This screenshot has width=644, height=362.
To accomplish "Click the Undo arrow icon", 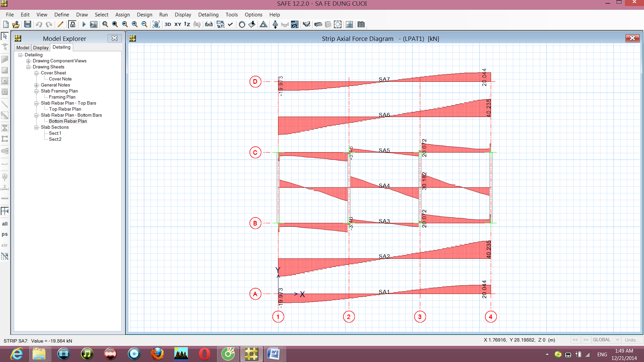I will click(x=39, y=24).
